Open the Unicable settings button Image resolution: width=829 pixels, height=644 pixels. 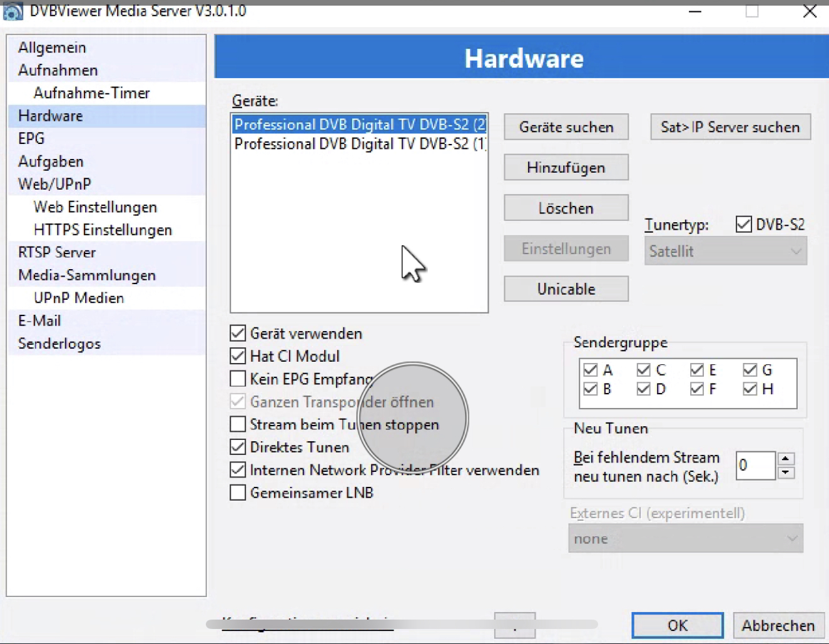pos(566,289)
